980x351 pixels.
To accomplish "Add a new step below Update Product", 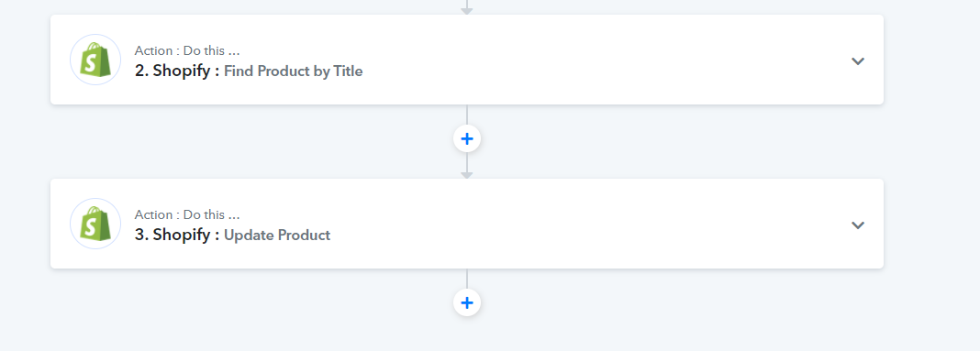I will [467, 303].
